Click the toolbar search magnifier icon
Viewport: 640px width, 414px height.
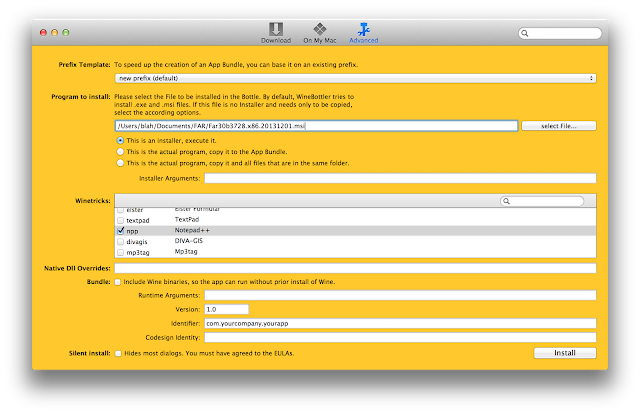[x=525, y=33]
